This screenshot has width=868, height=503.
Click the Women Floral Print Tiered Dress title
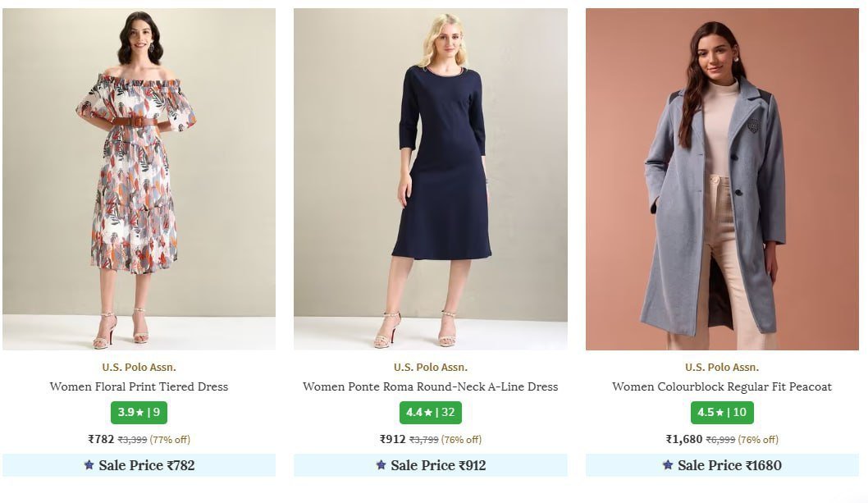[x=139, y=386]
